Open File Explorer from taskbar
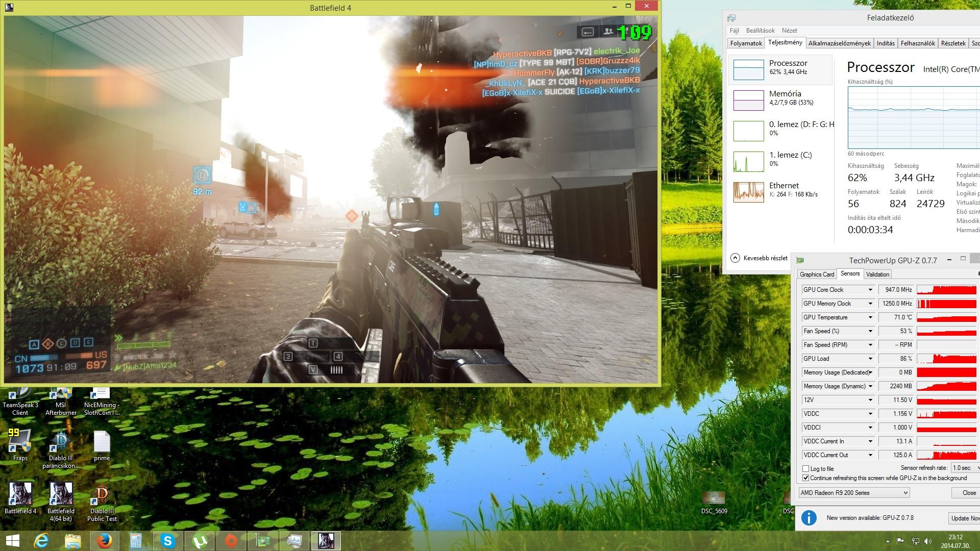The height and width of the screenshot is (551, 980). click(73, 541)
